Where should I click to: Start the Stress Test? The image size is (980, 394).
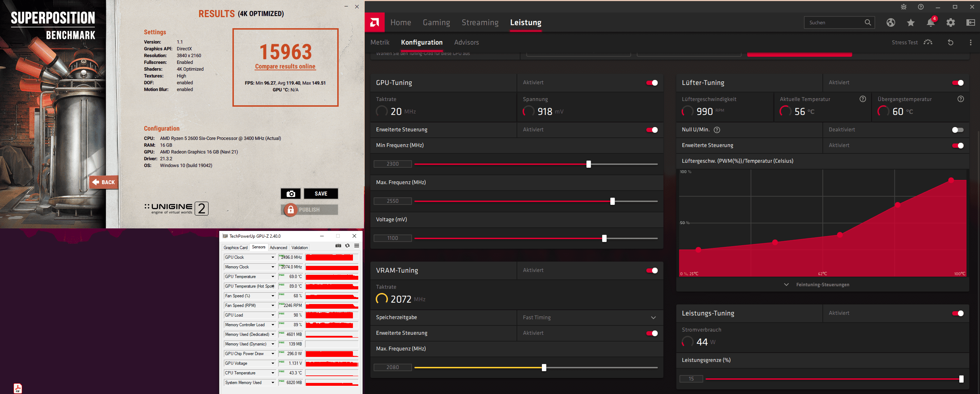(912, 42)
